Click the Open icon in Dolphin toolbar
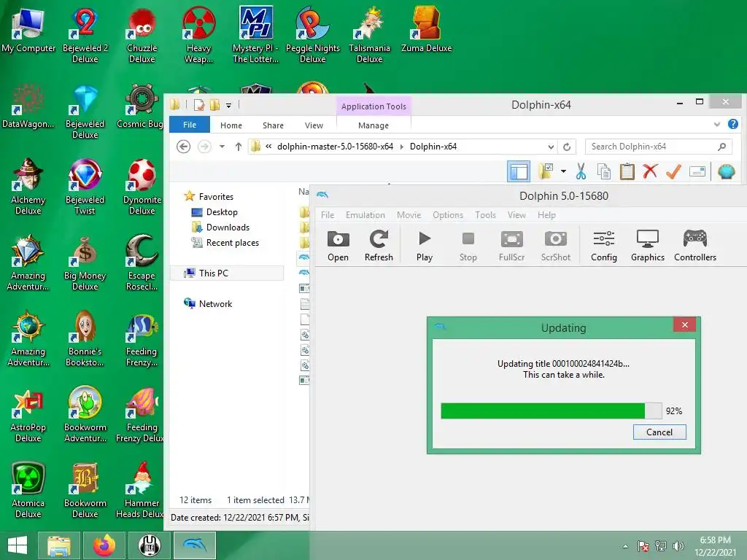747x560 pixels. coord(338,246)
